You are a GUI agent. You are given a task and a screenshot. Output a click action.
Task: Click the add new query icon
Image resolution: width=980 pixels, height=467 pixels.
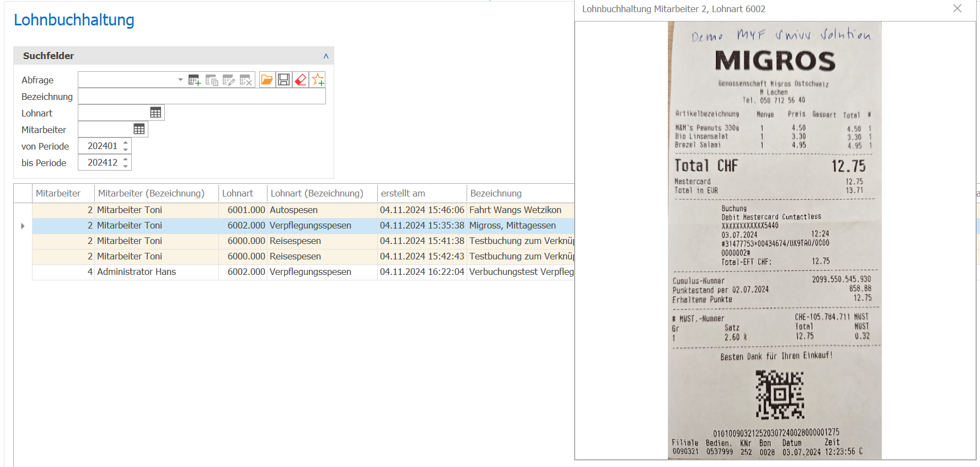click(x=194, y=80)
